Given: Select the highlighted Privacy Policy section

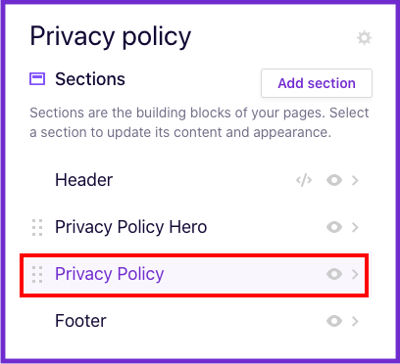Looking at the screenshot, I should click(x=194, y=275).
